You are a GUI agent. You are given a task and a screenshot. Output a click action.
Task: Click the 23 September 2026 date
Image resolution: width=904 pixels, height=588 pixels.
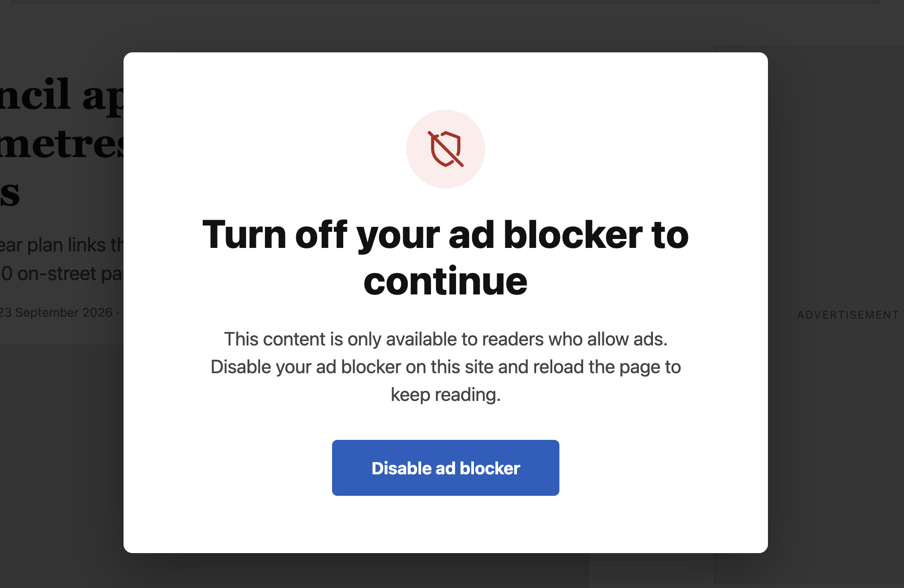click(x=56, y=312)
